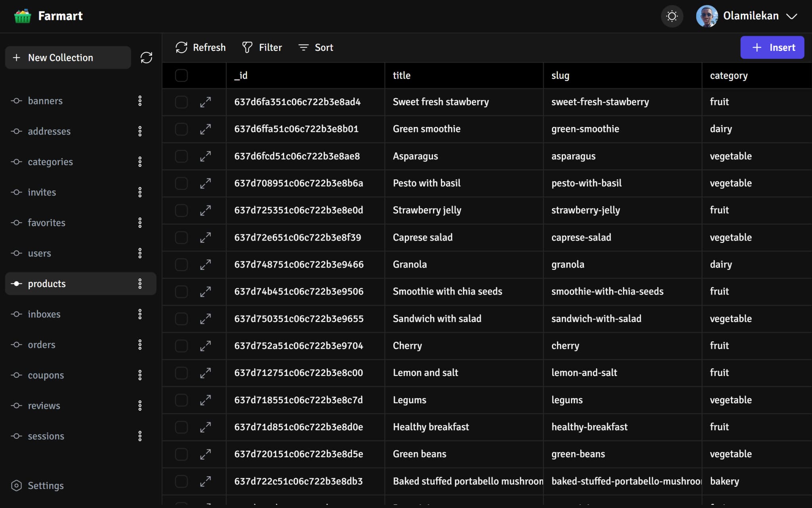The width and height of the screenshot is (812, 508).
Task: Check the Caprese salad row
Action: pos(181,237)
